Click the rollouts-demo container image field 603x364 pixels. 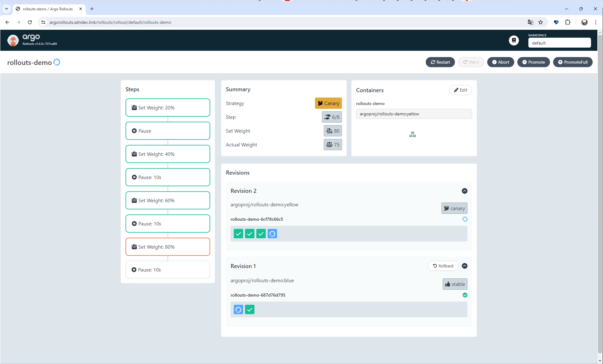414,114
